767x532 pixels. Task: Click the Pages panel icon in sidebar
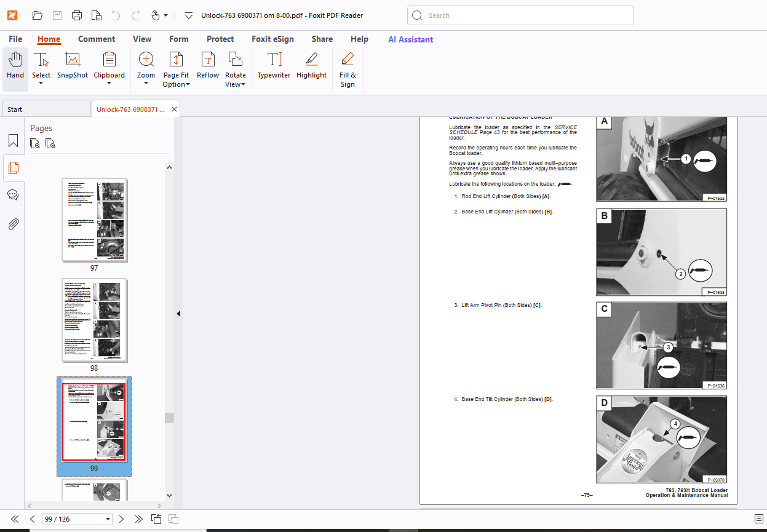(x=13, y=167)
